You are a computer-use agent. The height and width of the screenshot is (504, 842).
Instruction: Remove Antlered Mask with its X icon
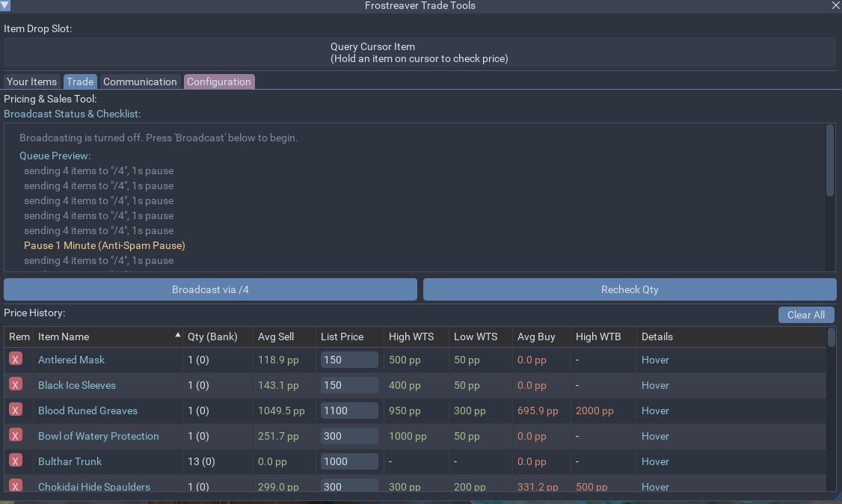click(x=16, y=359)
